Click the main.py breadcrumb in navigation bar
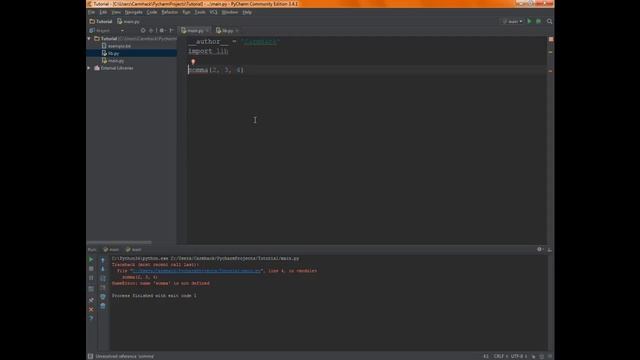Screen dimensions: 640x360 [128, 21]
